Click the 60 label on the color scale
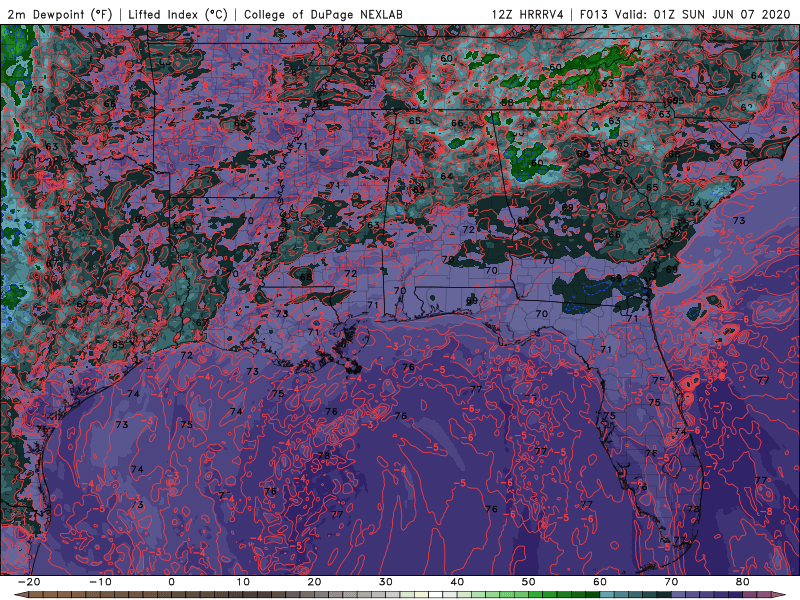The width and height of the screenshot is (800, 600). pos(600,582)
